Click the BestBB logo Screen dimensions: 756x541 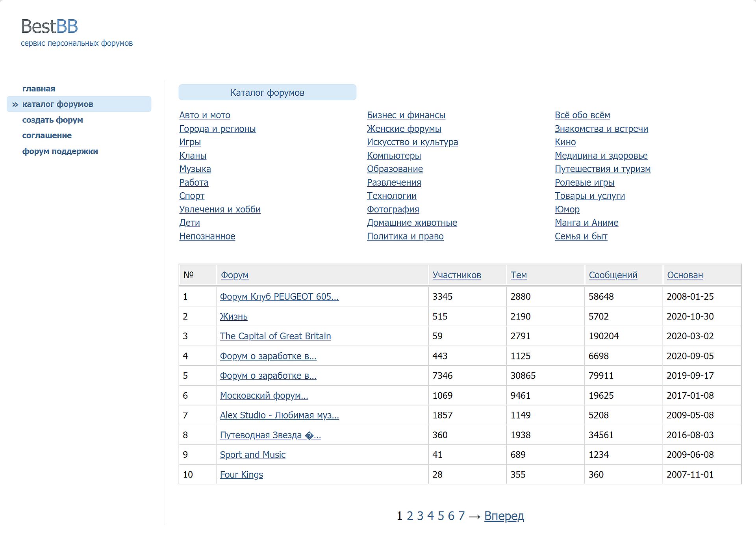click(50, 26)
